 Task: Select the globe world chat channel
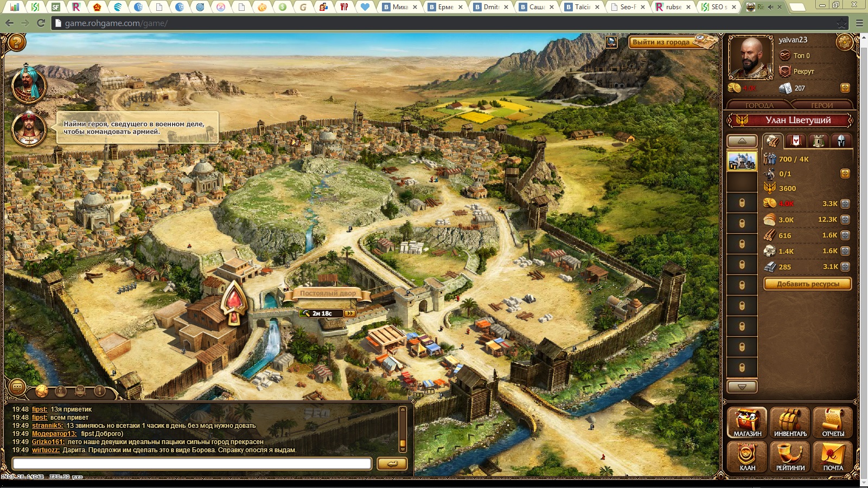tap(42, 390)
